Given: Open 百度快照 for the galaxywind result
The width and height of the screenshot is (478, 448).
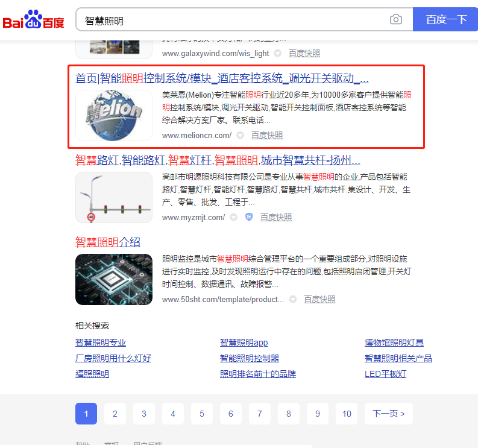Looking at the screenshot, I should (x=304, y=54).
